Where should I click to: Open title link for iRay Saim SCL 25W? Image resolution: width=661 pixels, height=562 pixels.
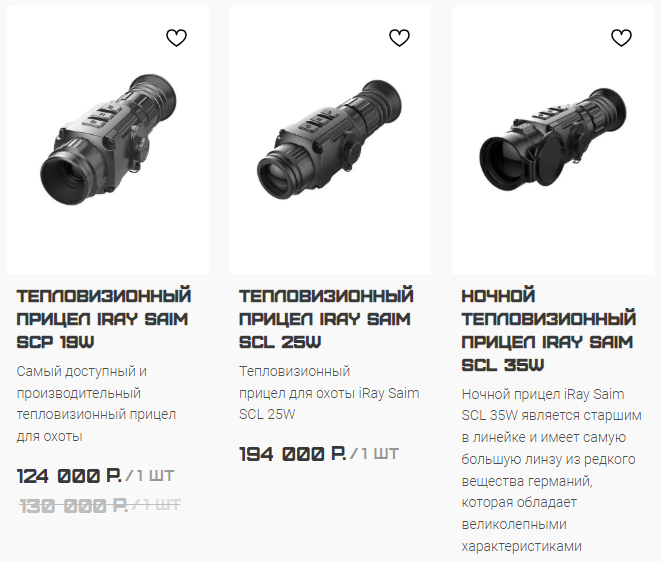tap(326, 319)
